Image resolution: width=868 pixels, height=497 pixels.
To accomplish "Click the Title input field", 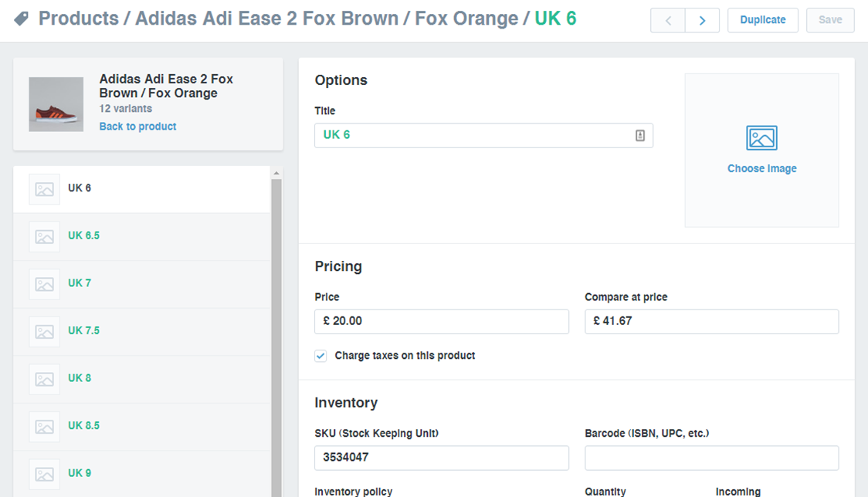I will click(x=483, y=136).
